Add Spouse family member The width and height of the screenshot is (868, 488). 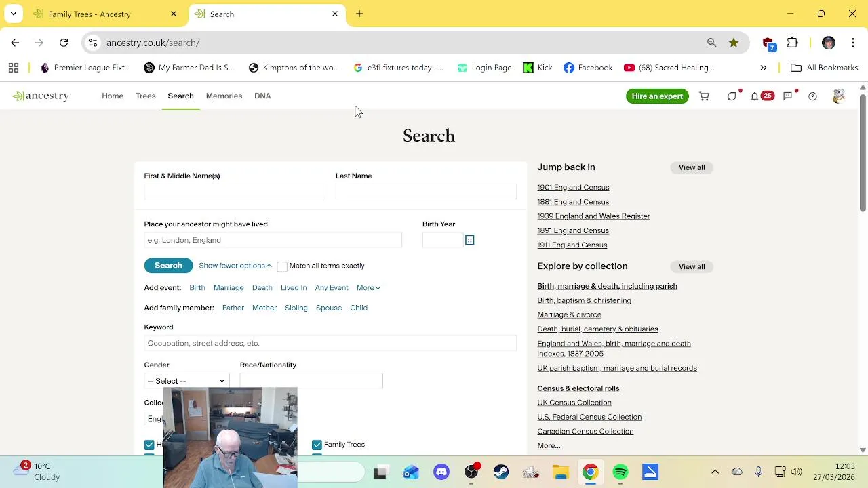pyautogui.click(x=329, y=308)
